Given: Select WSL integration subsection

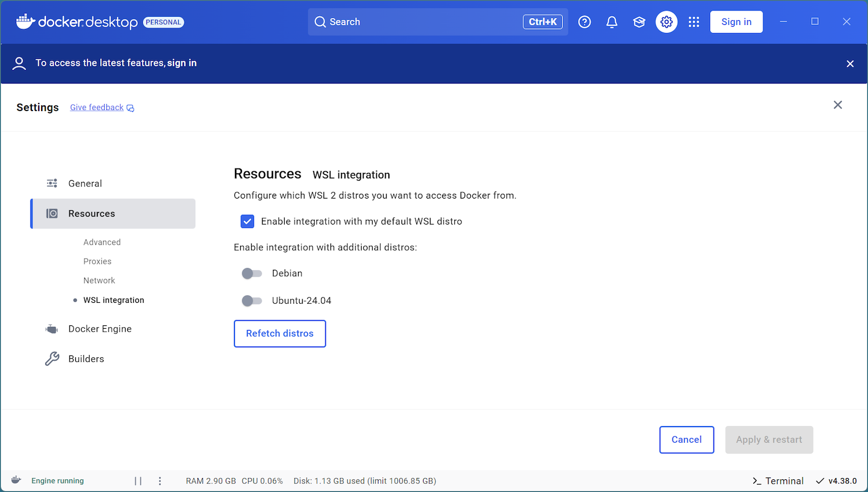Looking at the screenshot, I should (x=113, y=300).
